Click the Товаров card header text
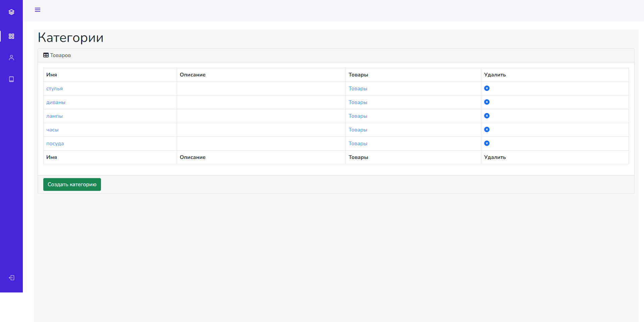Image resolution: width=644 pixels, height=322 pixels. 60,55
